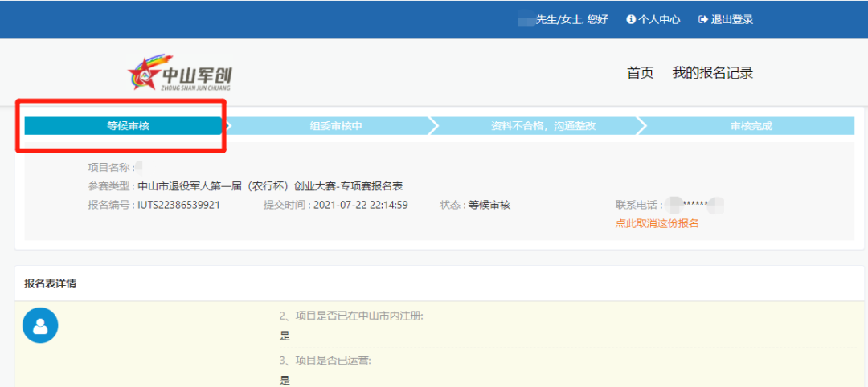This screenshot has width=868, height=387.
Task: Click the blue user avatar icon
Action: click(x=40, y=324)
